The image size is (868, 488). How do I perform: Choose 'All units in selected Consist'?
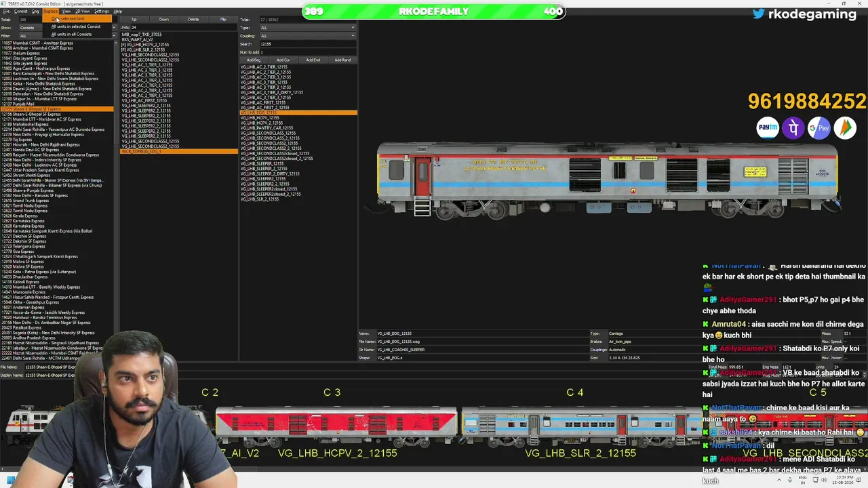pos(76,26)
